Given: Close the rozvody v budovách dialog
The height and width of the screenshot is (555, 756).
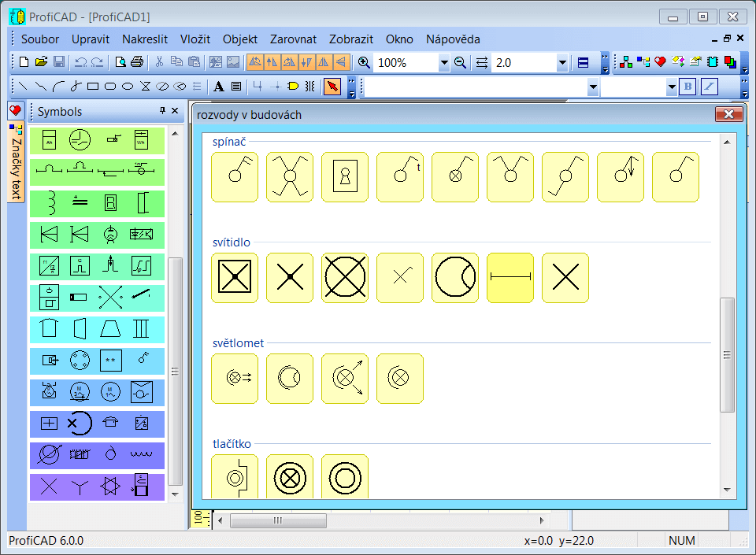Looking at the screenshot, I should (728, 114).
